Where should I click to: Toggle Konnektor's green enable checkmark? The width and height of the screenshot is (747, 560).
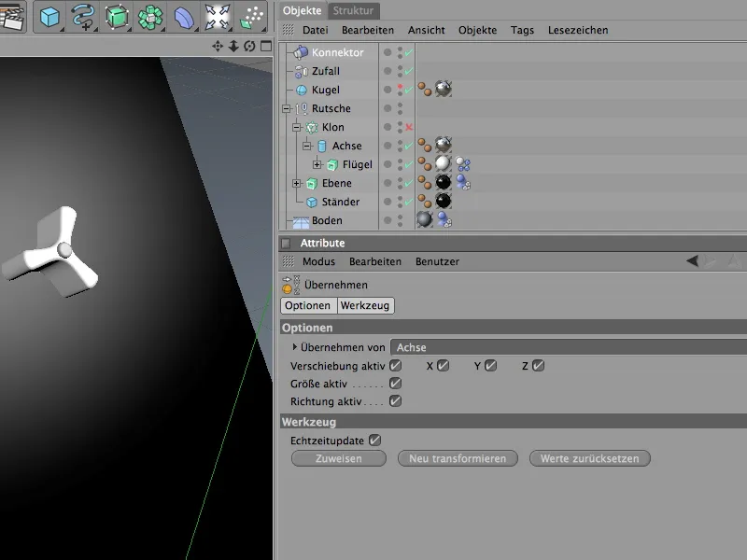pyautogui.click(x=409, y=53)
